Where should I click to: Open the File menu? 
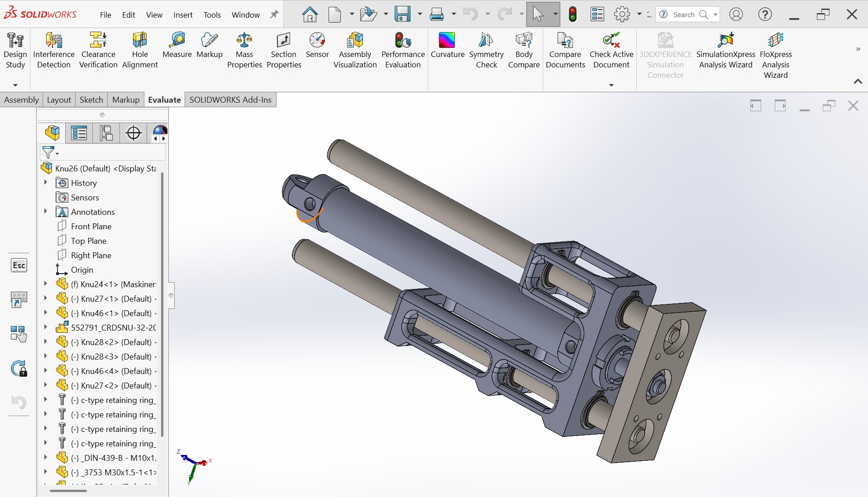105,15
